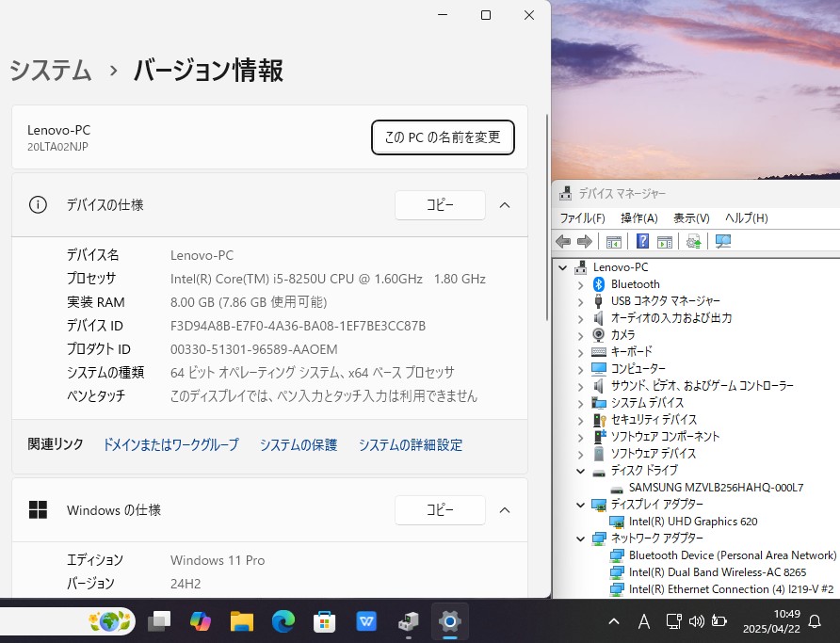
Task: Open ドメインまたはワークグループ link
Action: coord(170,445)
